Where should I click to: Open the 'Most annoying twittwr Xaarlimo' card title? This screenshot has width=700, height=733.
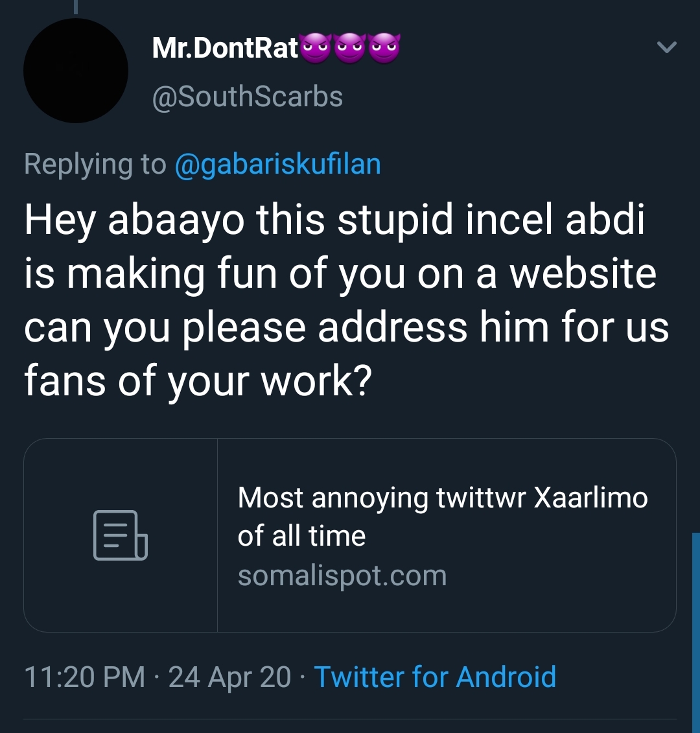point(442,516)
